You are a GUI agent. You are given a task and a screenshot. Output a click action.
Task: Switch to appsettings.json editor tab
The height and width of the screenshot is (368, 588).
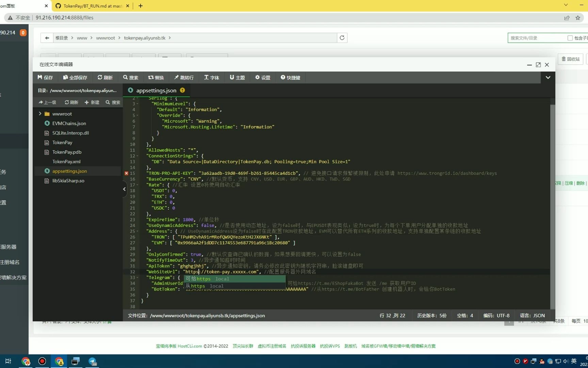[156, 90]
